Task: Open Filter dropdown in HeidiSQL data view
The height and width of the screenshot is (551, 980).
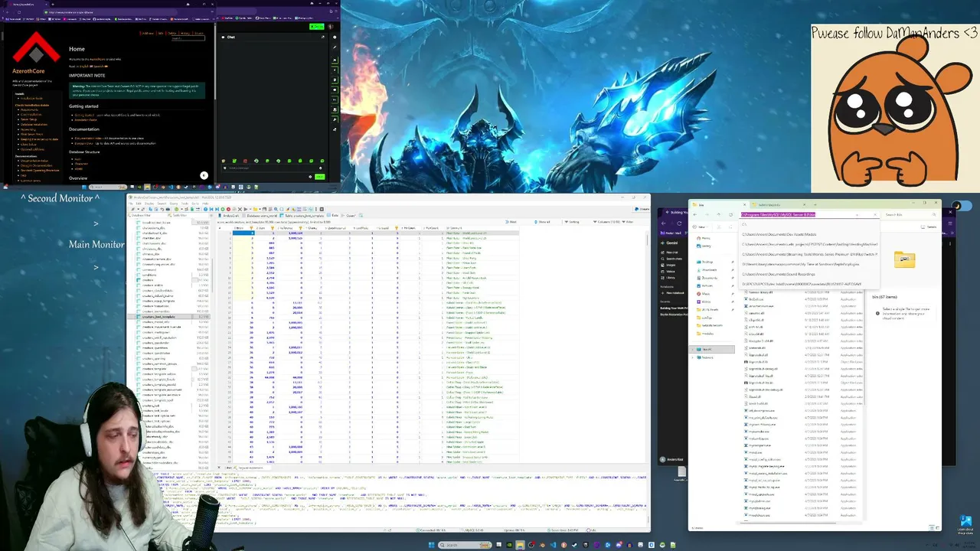Action: (629, 222)
